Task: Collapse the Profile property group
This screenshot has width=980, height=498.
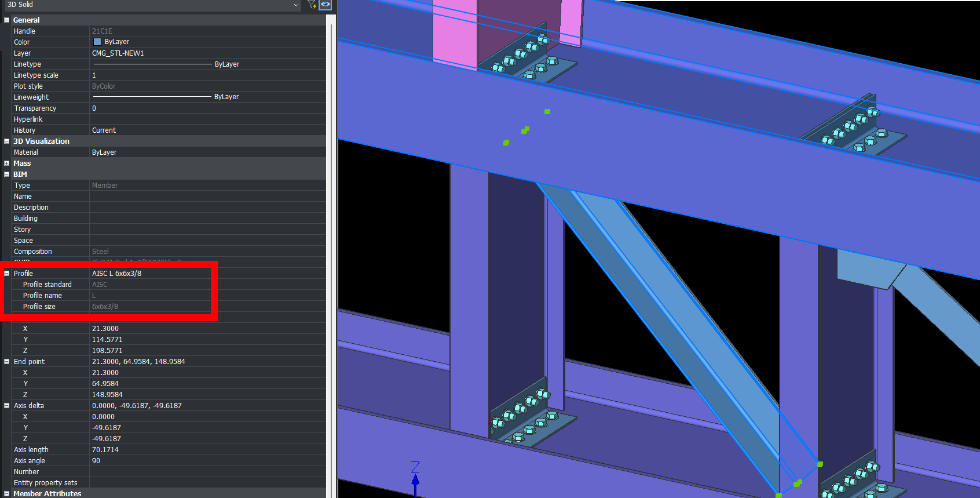Action: (7, 273)
